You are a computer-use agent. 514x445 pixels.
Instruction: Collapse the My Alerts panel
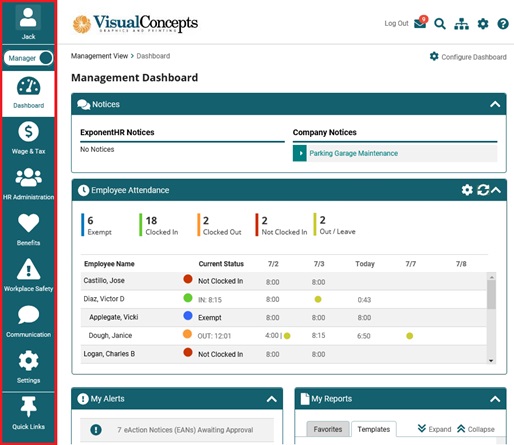pyautogui.click(x=272, y=399)
